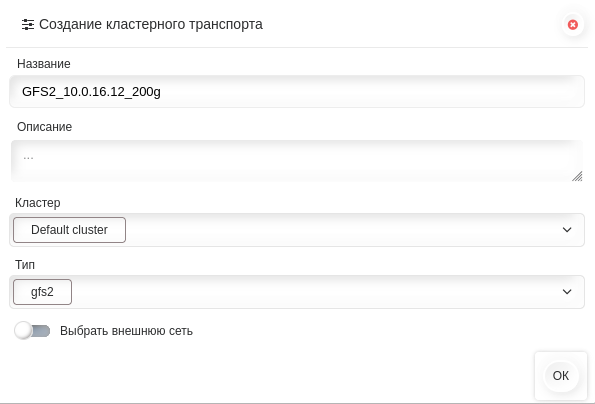Click the Название field label
Image resolution: width=595 pixels, height=404 pixels.
(x=44, y=64)
